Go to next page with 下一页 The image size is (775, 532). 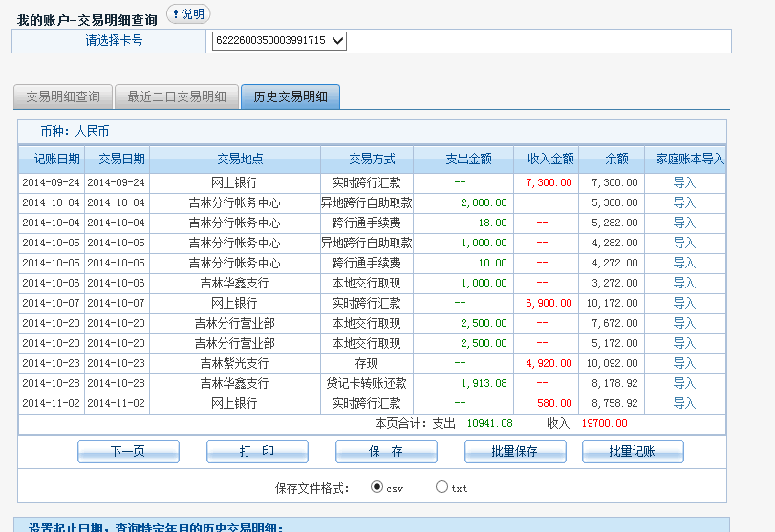point(128,452)
